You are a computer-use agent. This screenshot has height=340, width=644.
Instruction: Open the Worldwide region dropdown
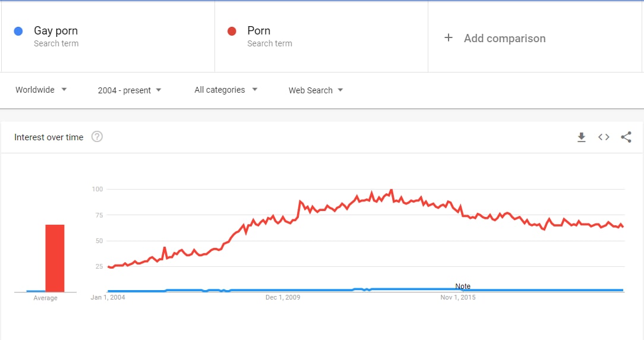[x=41, y=90]
